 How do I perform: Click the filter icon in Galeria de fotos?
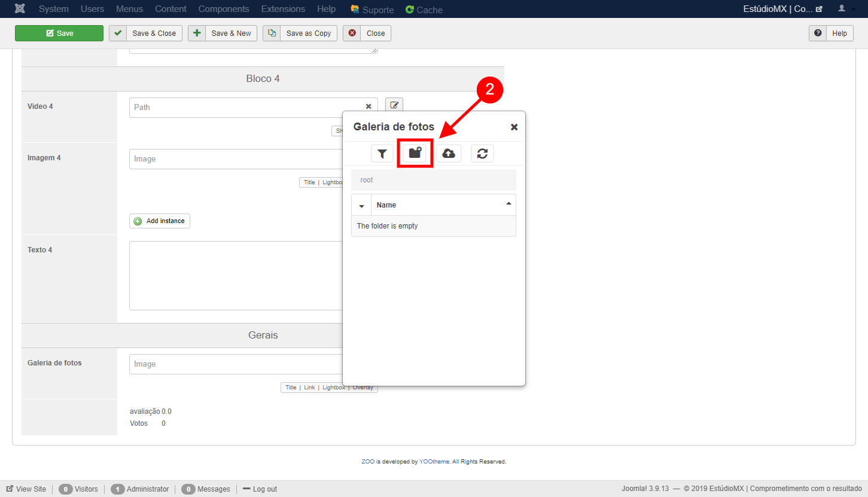(382, 154)
